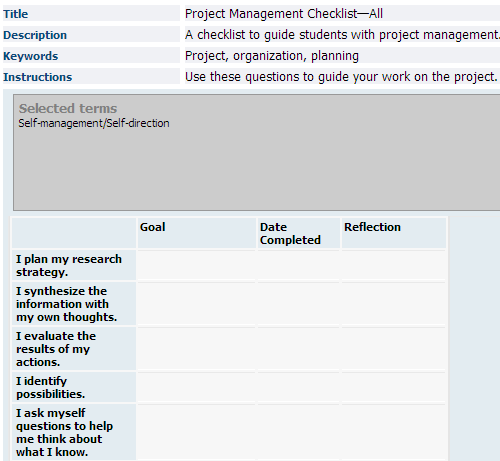Click 'I identify possibilities' row label

tap(74, 387)
